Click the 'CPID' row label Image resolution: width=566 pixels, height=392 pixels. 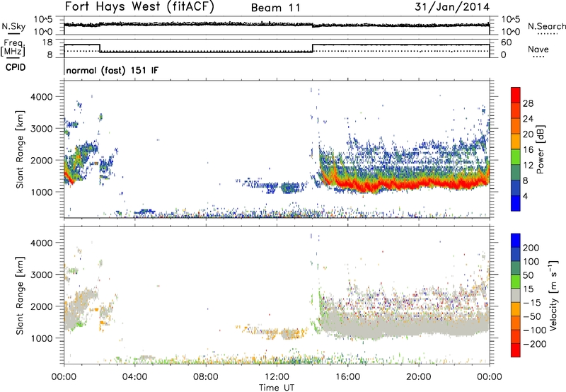click(x=16, y=67)
